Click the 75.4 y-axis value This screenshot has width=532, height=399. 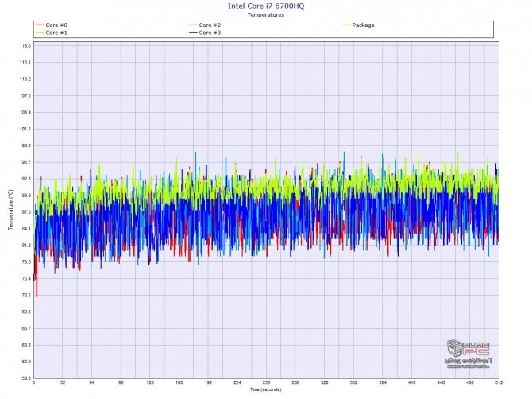tap(25, 279)
